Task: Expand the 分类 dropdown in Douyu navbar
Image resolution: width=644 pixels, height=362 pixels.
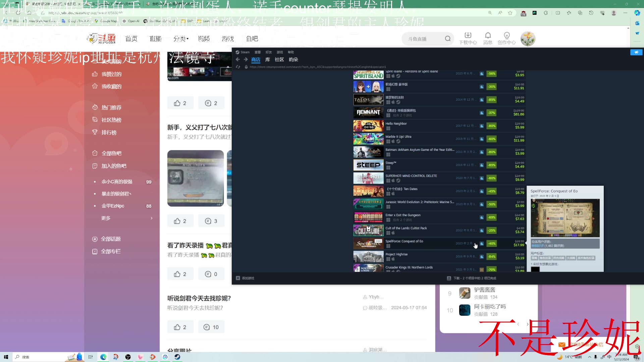Action: pos(180,39)
